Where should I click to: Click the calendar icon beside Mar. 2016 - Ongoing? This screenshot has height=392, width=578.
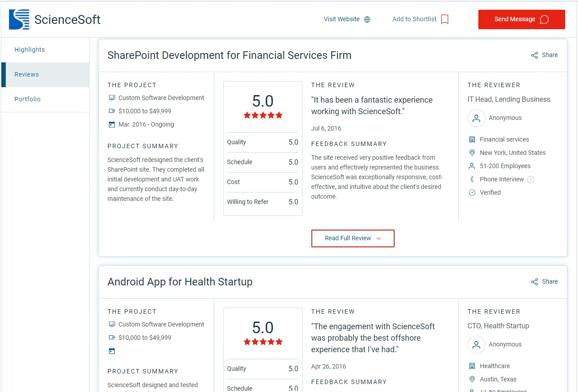(x=112, y=124)
